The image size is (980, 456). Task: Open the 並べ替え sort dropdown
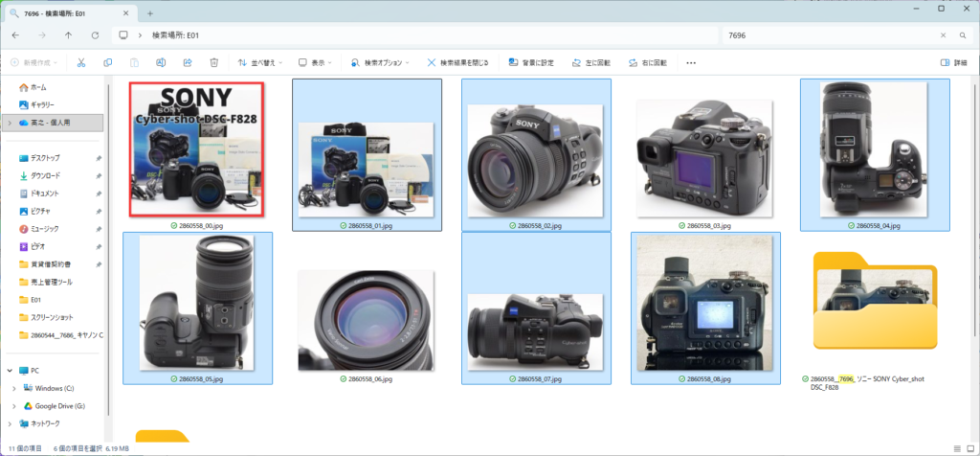click(x=260, y=62)
